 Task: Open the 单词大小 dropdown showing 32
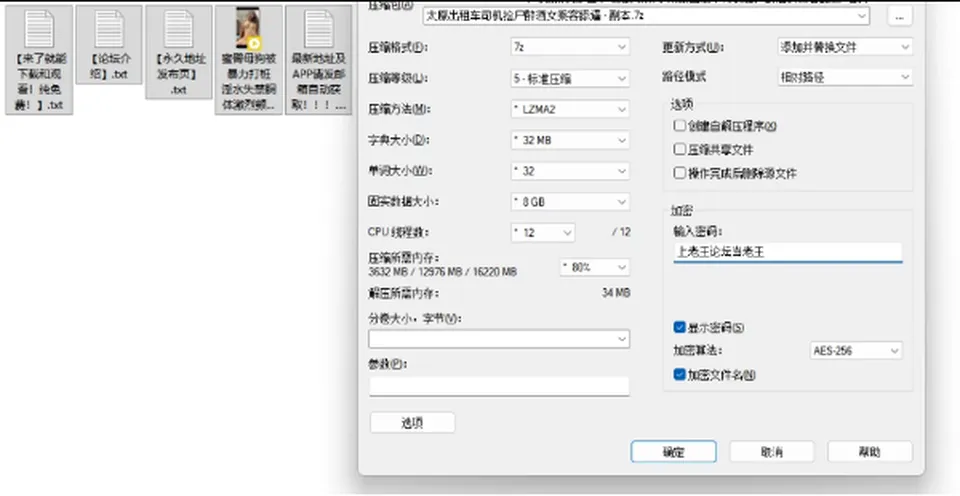570,171
